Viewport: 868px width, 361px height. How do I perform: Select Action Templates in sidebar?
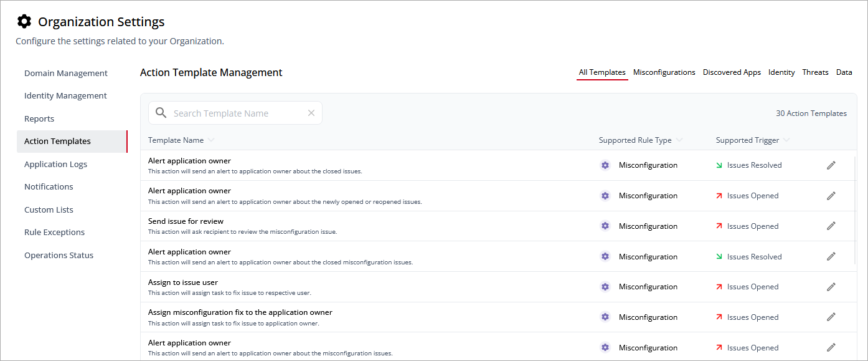coord(72,141)
